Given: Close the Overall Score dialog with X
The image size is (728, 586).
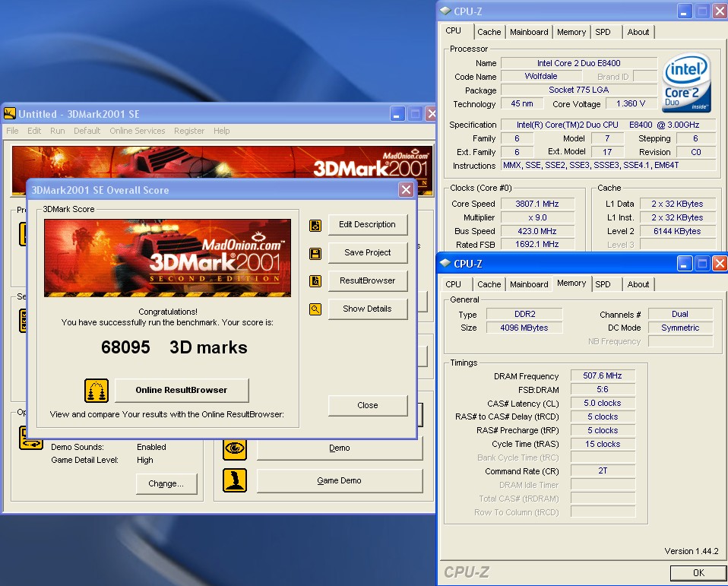Looking at the screenshot, I should coord(407,189).
